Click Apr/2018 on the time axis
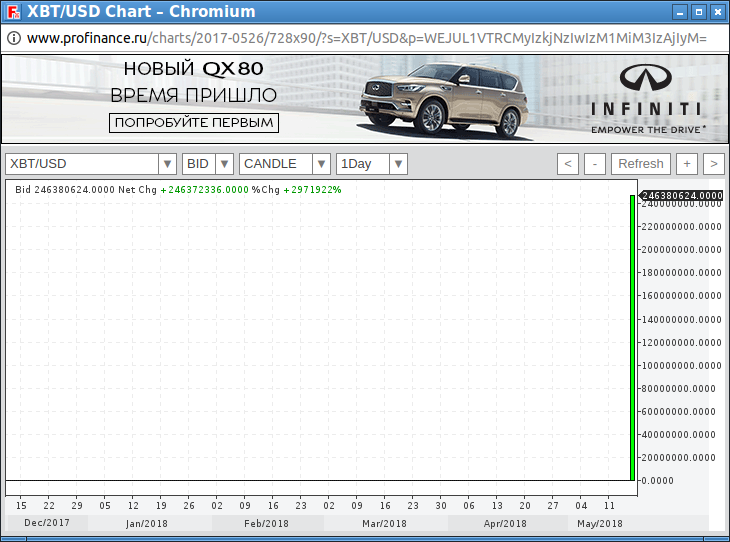The image size is (730, 542). point(505,523)
